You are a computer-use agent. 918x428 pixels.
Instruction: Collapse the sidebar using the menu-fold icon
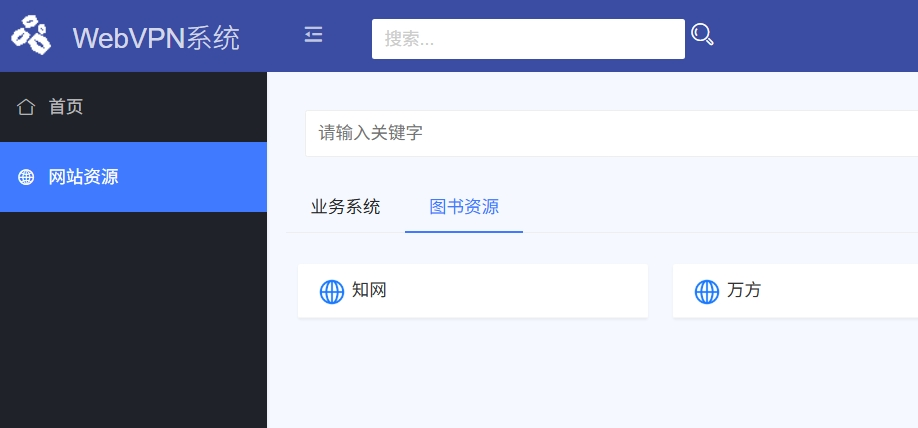314,35
